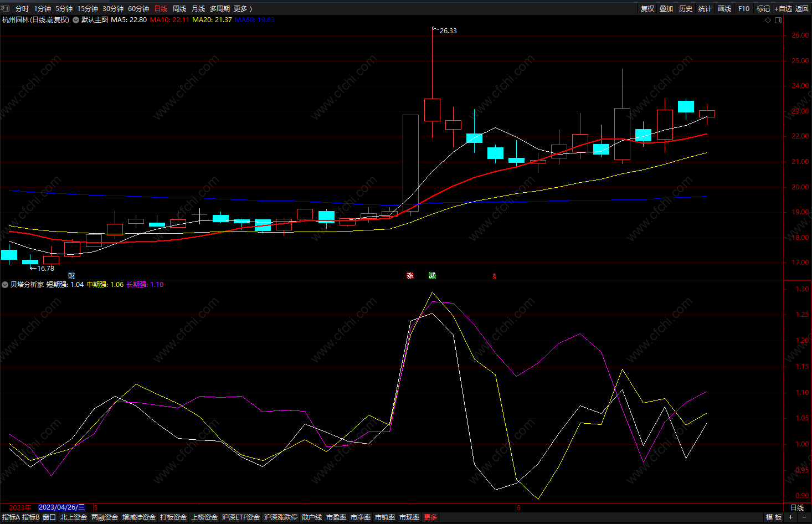Image resolution: width=812 pixels, height=524 pixels.
Task: Click the red 涨 event marker
Action: (410, 276)
